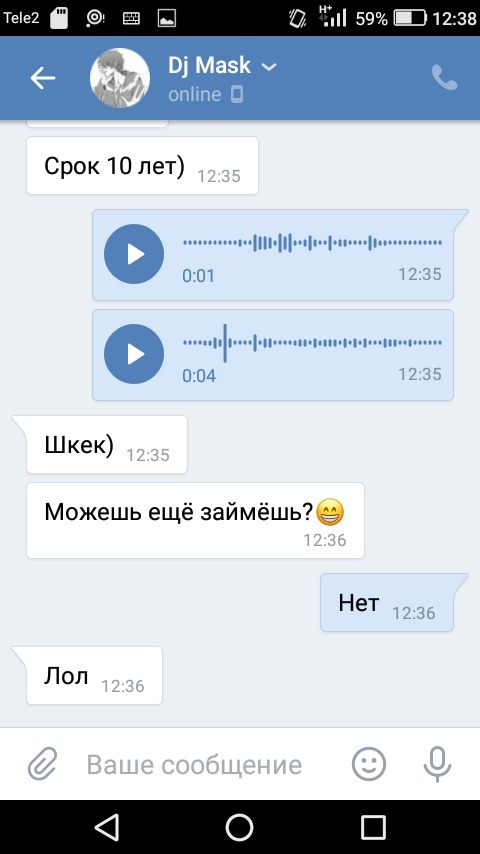Tap the back arrow in chat header
480x854 pixels.
click(x=42, y=78)
